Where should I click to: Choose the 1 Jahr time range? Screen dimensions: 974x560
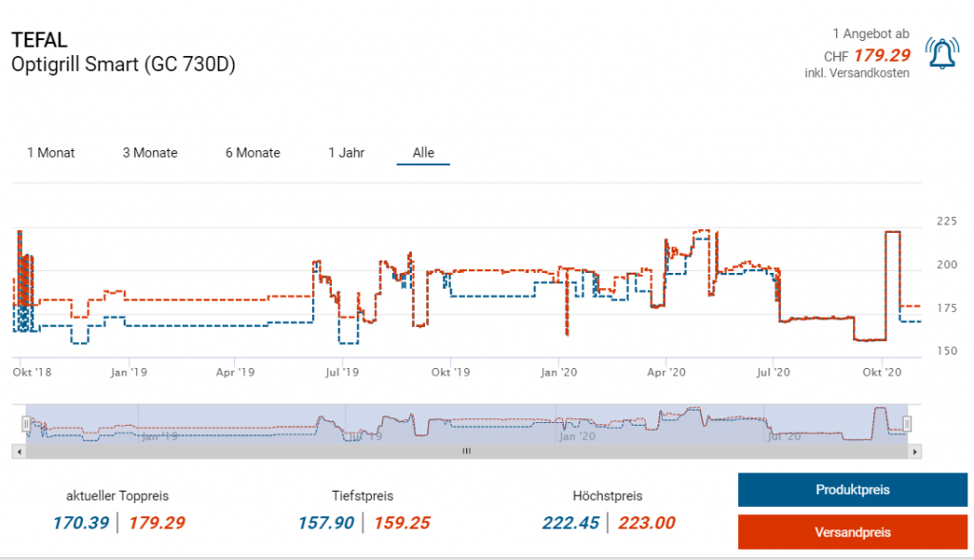pyautogui.click(x=346, y=152)
